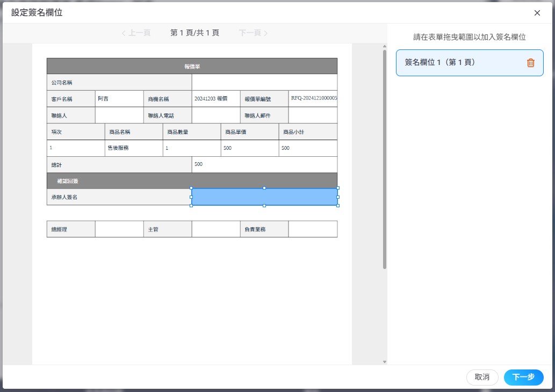The height and width of the screenshot is (392, 555).
Task: Click the empty cell next to 負責業務
Action: tap(313, 229)
